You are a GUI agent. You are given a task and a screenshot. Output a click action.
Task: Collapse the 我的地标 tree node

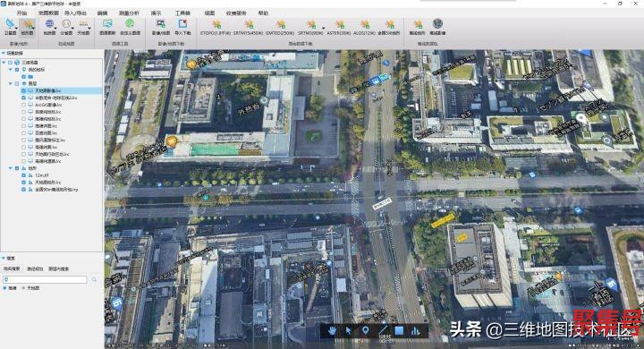point(10,70)
